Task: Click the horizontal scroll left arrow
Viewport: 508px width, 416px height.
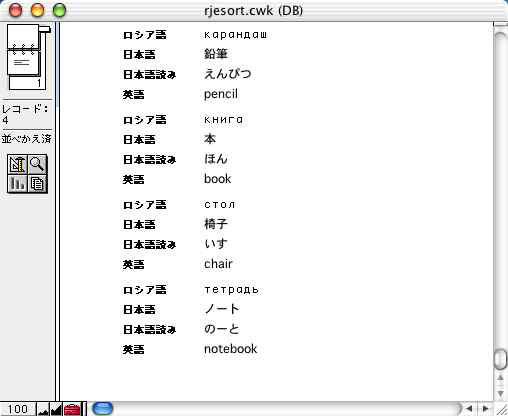Action: (470, 409)
